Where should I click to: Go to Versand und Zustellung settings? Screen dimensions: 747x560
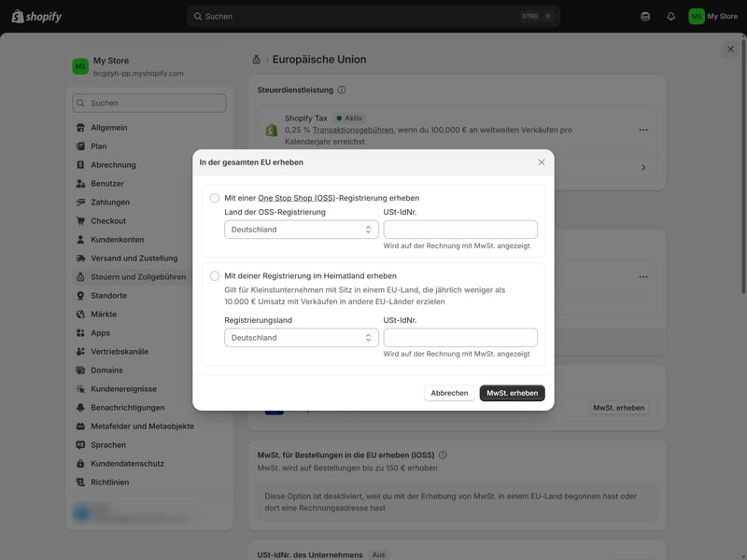coord(134,259)
